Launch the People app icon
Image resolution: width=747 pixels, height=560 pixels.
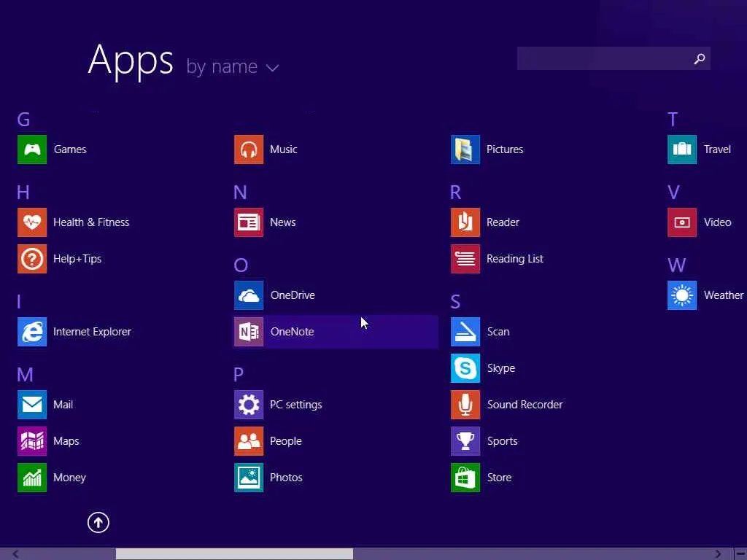[x=249, y=441]
